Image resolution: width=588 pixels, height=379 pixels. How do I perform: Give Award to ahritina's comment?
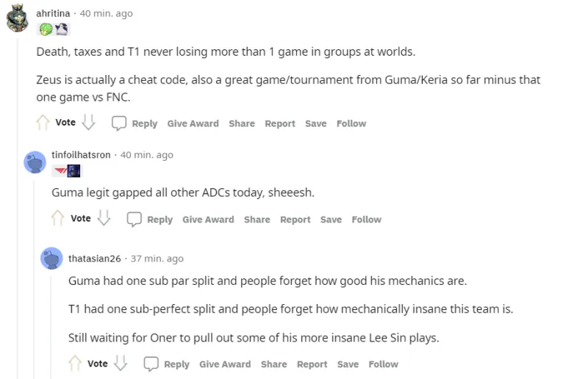coord(193,123)
